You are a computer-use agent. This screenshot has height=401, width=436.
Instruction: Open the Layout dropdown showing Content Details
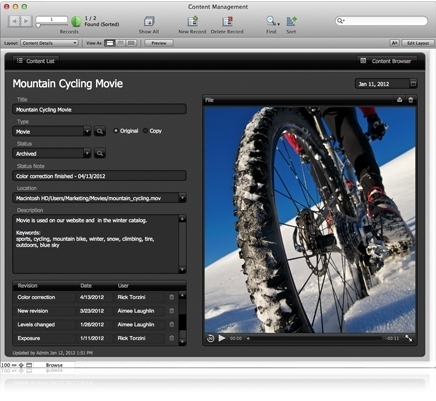pos(49,43)
